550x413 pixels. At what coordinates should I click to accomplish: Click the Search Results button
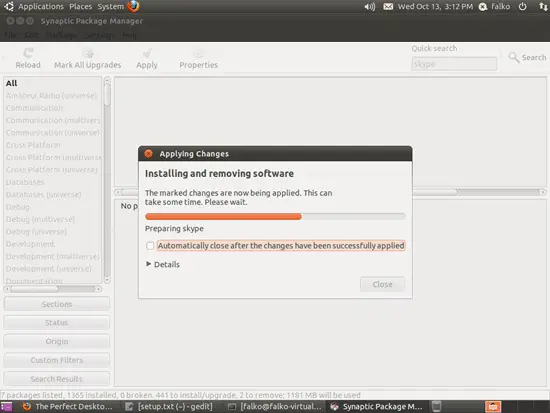pos(56,379)
